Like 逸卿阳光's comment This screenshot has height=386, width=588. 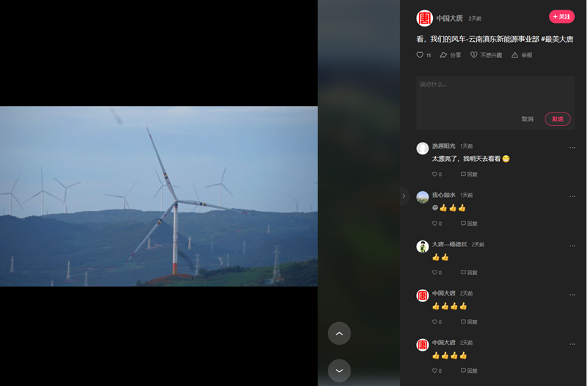[x=435, y=174]
